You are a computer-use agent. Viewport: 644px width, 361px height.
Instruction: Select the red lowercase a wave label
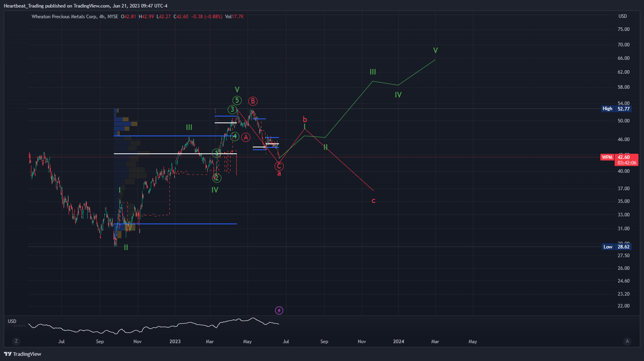pyautogui.click(x=279, y=174)
